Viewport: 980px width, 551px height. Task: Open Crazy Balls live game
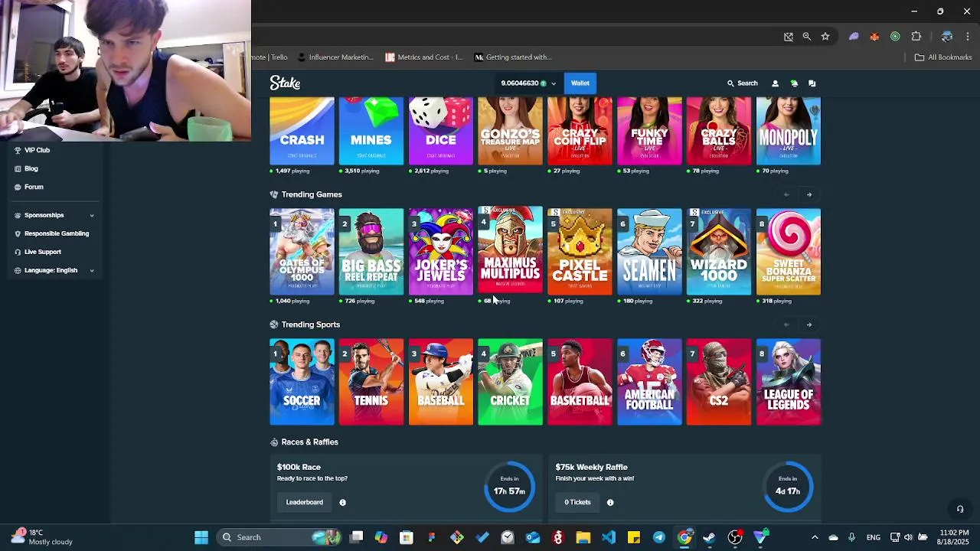click(719, 131)
